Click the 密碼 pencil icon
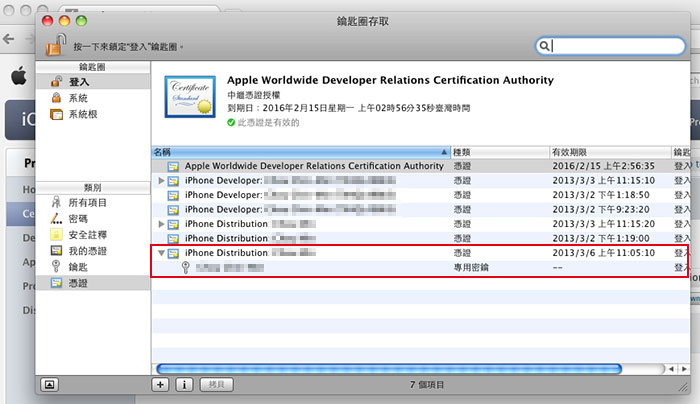Screen dimensions: 700x404 [56, 219]
